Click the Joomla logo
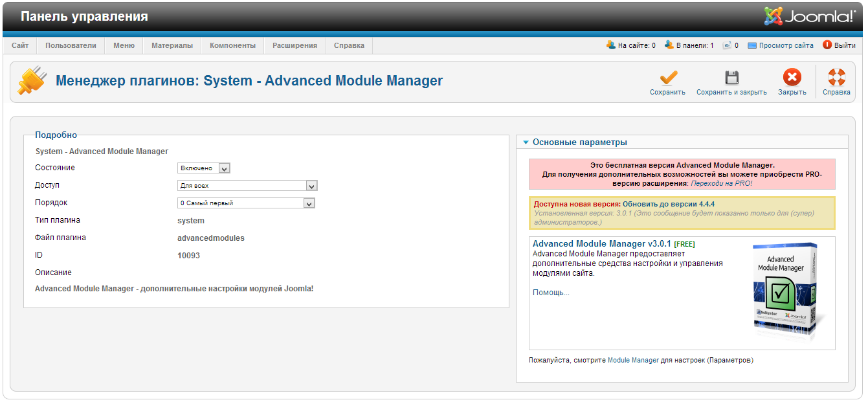 point(809,16)
